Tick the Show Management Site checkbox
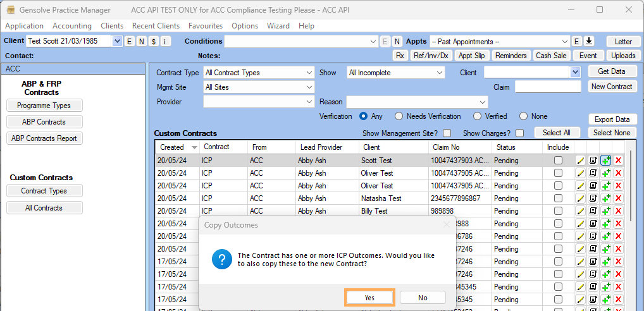The height and width of the screenshot is (311, 644). pos(447,133)
